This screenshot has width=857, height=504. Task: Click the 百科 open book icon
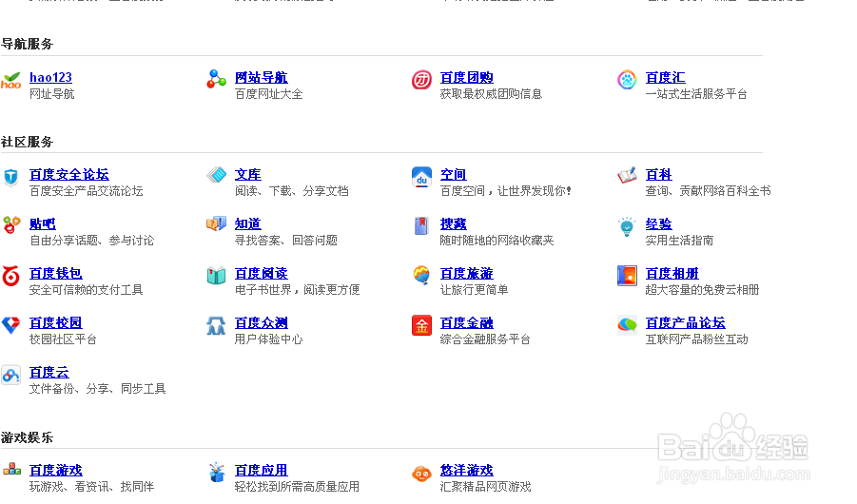click(627, 176)
